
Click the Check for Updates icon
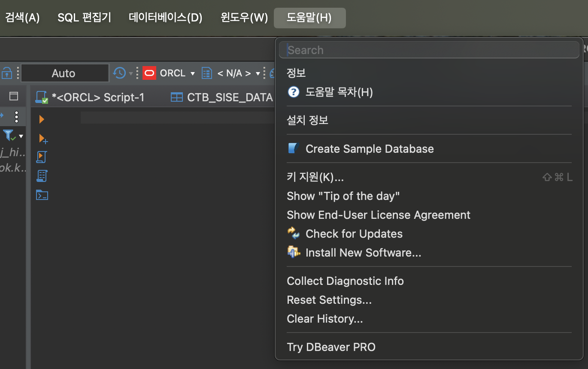click(294, 233)
